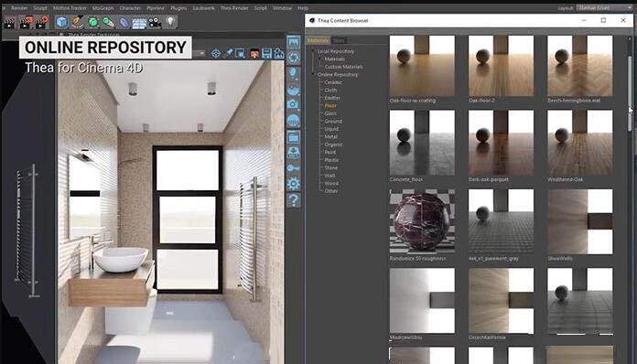Screen dimensions: 637x364
Task: Select the Stone category
Action: click(x=330, y=167)
